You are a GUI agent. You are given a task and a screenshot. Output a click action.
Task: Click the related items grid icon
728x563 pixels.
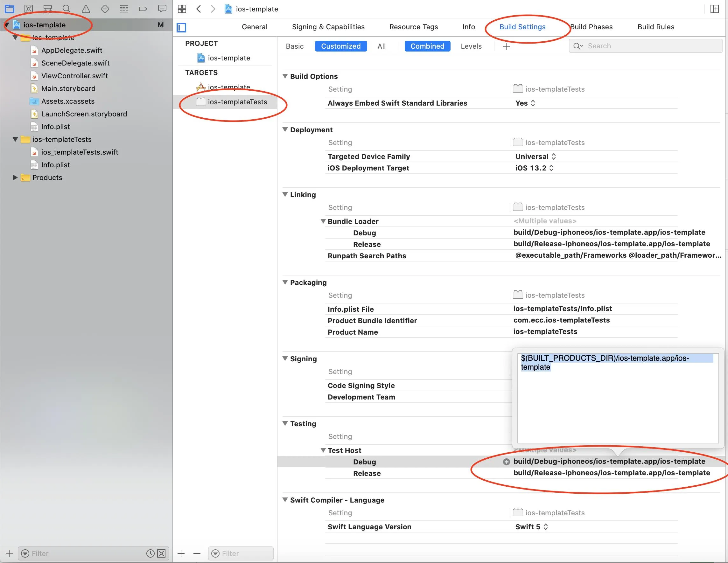coord(182,9)
